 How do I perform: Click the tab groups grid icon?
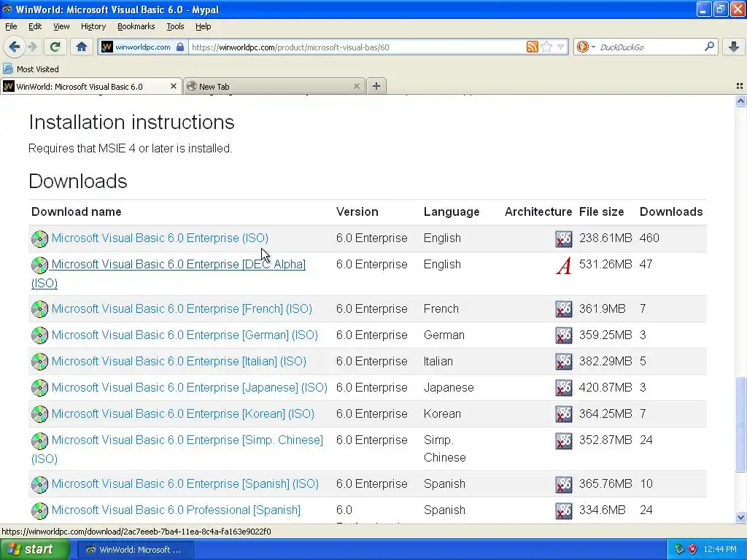[x=740, y=86]
